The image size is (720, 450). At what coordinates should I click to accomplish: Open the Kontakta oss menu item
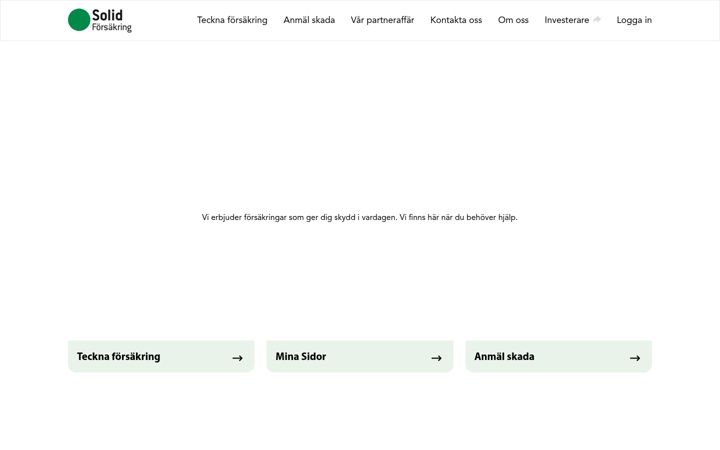(456, 20)
